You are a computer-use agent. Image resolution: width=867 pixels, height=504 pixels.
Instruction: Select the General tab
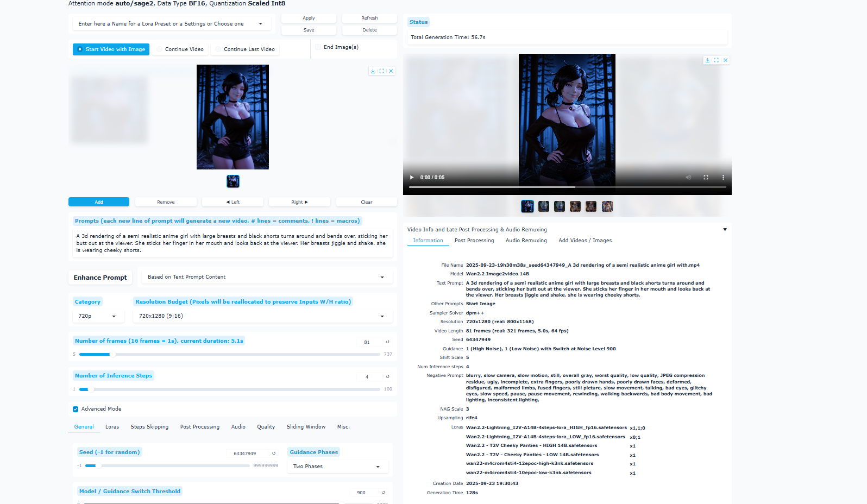[84, 427]
